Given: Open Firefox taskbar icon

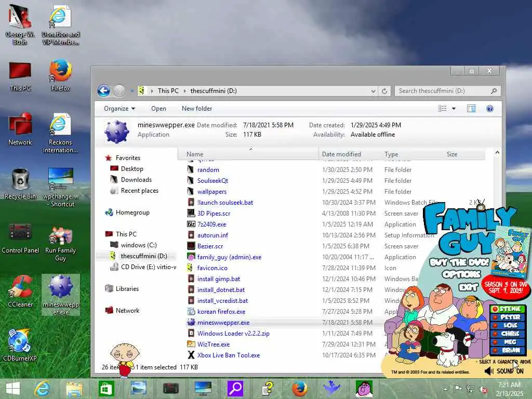Looking at the screenshot, I should tap(300, 389).
